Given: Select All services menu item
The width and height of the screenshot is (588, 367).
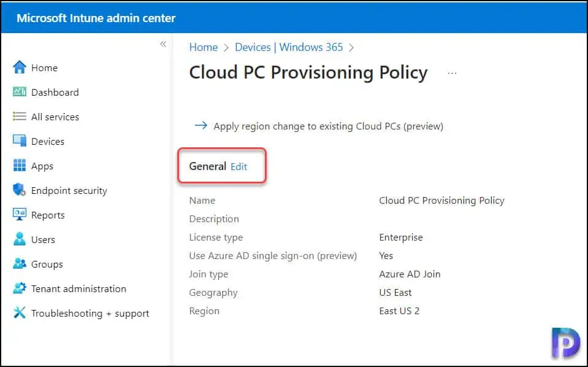Looking at the screenshot, I should tap(55, 117).
